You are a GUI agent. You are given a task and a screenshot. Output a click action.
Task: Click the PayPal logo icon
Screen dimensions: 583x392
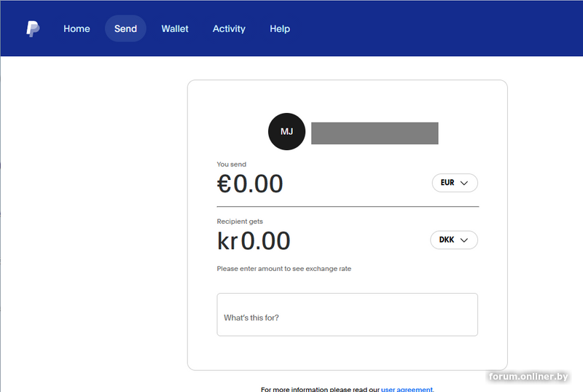(33, 29)
